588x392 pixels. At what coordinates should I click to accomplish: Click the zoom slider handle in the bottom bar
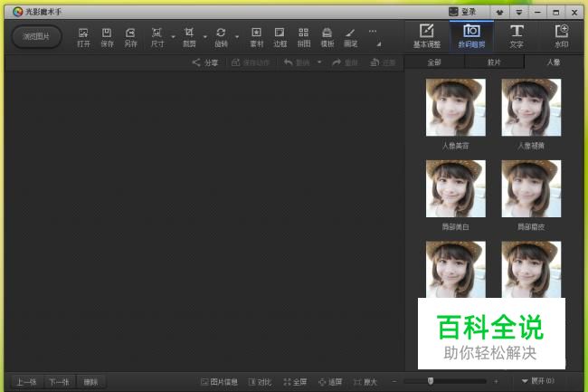click(x=431, y=381)
